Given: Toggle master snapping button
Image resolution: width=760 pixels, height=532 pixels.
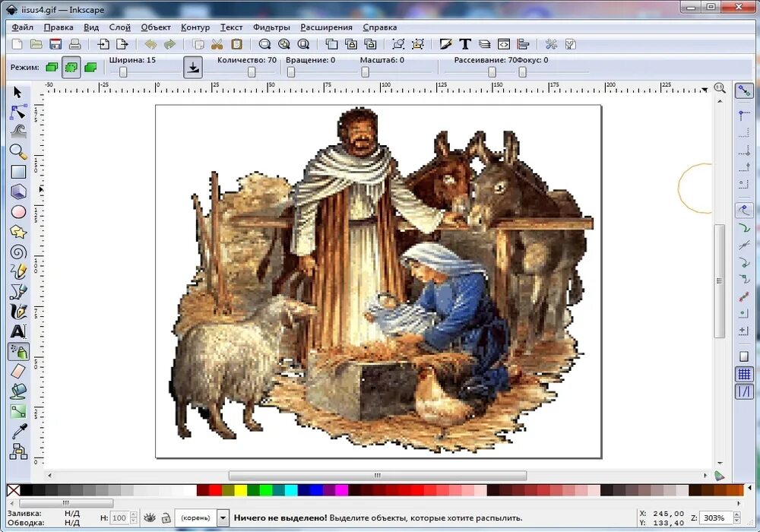Looking at the screenshot, I should tap(744, 90).
